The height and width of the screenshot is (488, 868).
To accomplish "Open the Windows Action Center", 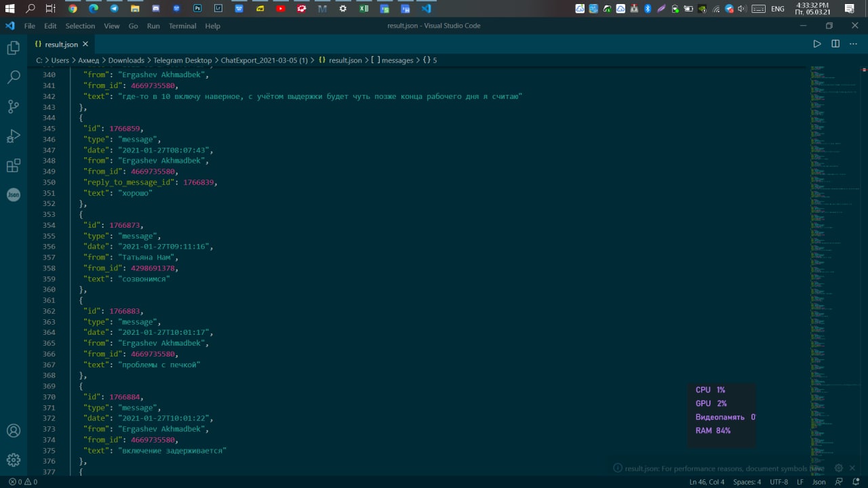I will click(849, 9).
